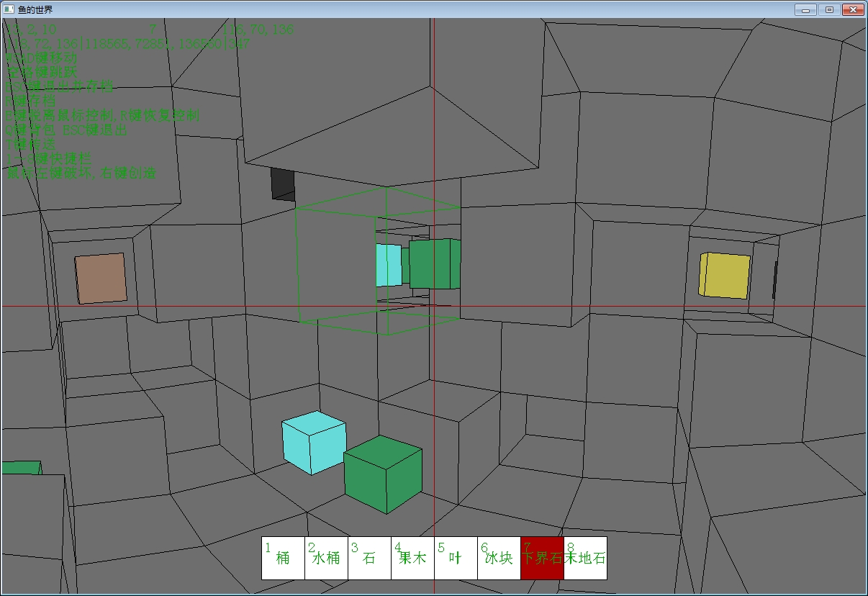
Task: Minimize the 鱼的世界 window
Action: pos(805,9)
